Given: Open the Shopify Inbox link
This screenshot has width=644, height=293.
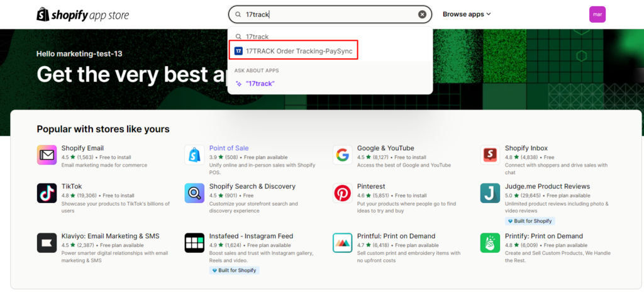Looking at the screenshot, I should coord(526,148).
